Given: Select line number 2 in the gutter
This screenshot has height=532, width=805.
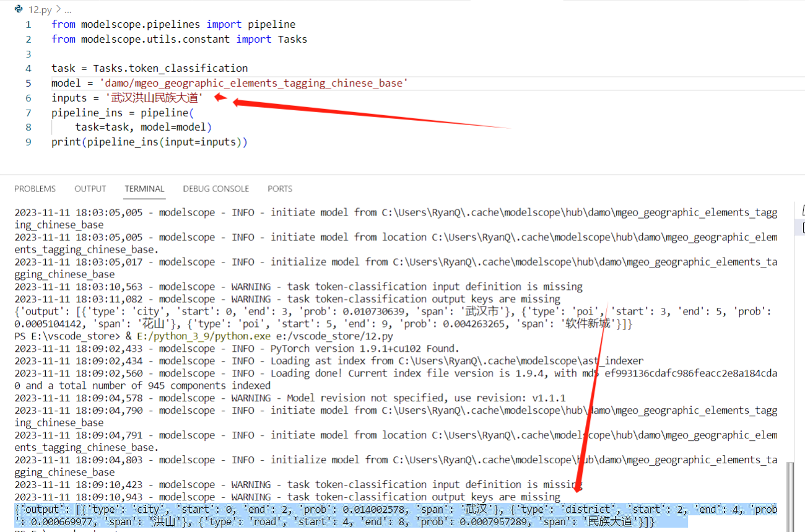Looking at the screenshot, I should [x=28, y=39].
